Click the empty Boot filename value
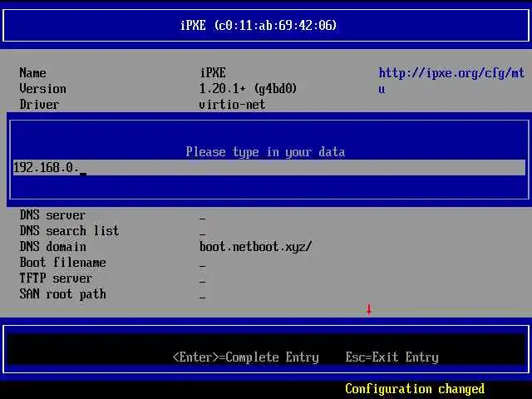The width and height of the screenshot is (532, 399). coord(202,266)
